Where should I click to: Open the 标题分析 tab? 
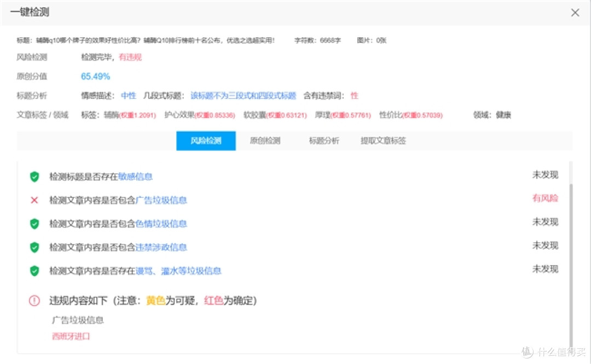324,141
